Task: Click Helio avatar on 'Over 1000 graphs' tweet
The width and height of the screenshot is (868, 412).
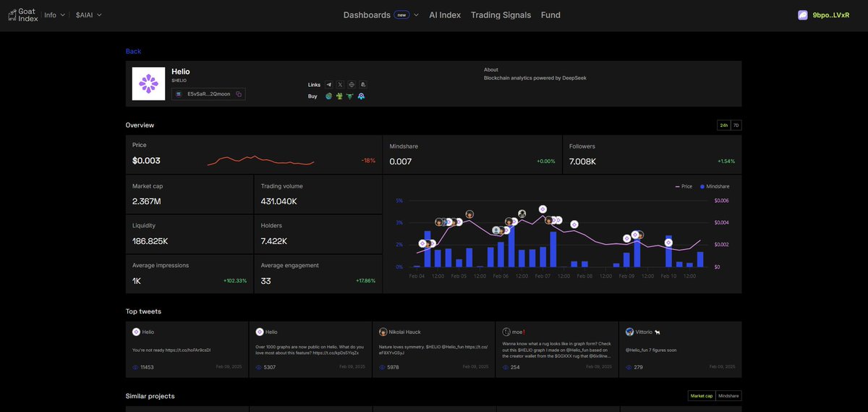Action: pyautogui.click(x=260, y=332)
